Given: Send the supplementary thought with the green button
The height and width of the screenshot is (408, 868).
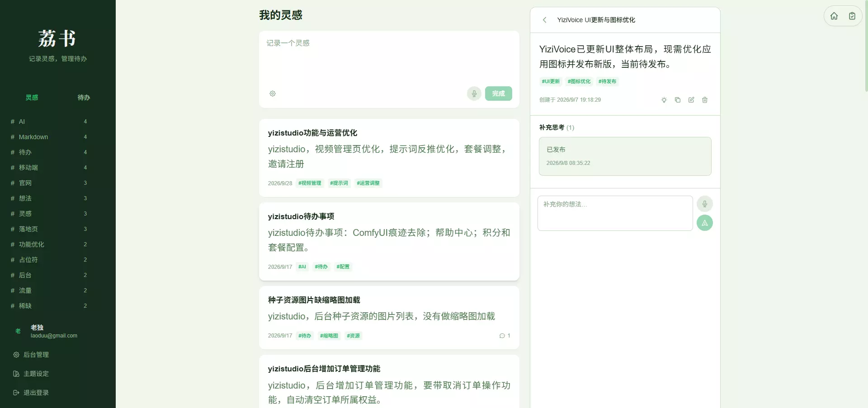Looking at the screenshot, I should coord(705,223).
